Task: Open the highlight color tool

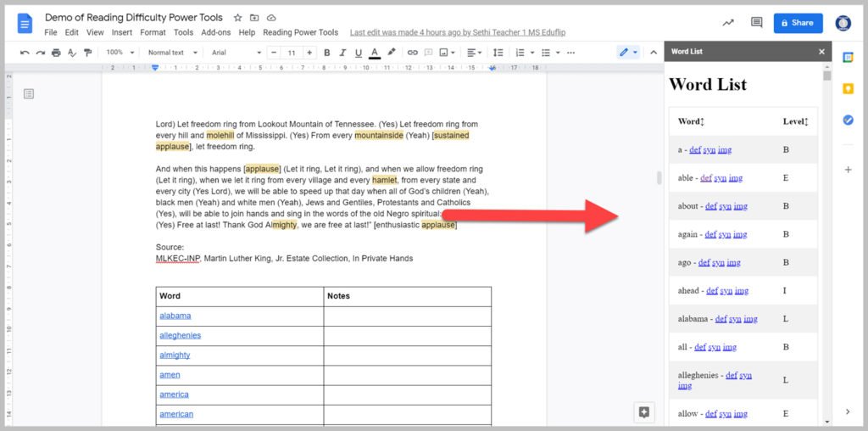Action: click(x=392, y=52)
